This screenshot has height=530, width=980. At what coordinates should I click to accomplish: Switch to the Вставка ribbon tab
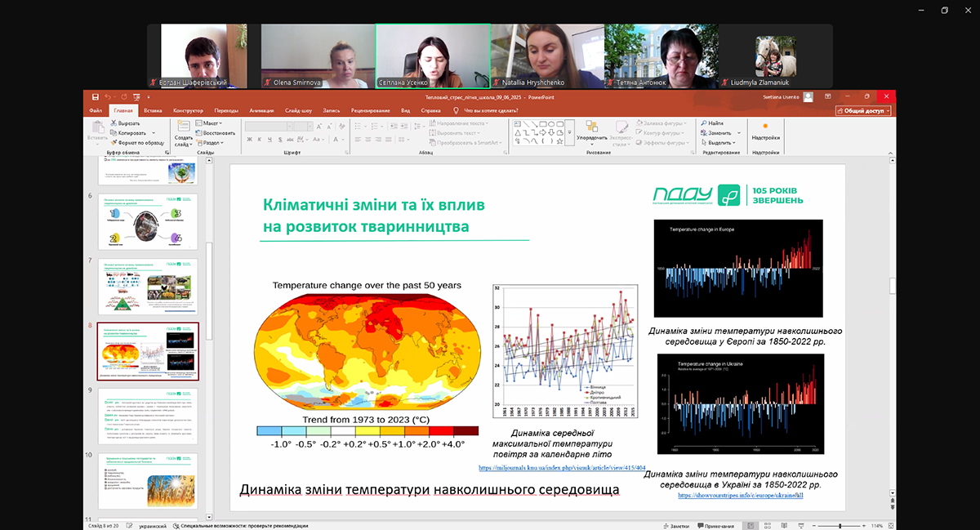153,110
